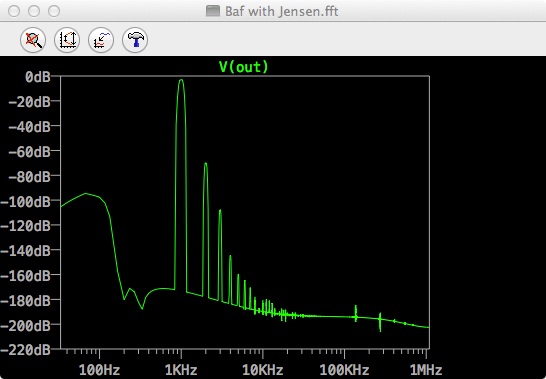The image size is (546, 379).
Task: Click the zoom-to-fit magnifier toolbar icon
Action: pos(33,40)
